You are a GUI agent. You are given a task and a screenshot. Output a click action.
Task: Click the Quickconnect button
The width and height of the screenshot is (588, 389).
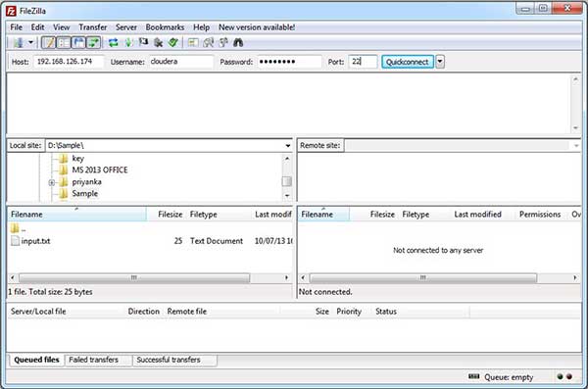pyautogui.click(x=408, y=62)
